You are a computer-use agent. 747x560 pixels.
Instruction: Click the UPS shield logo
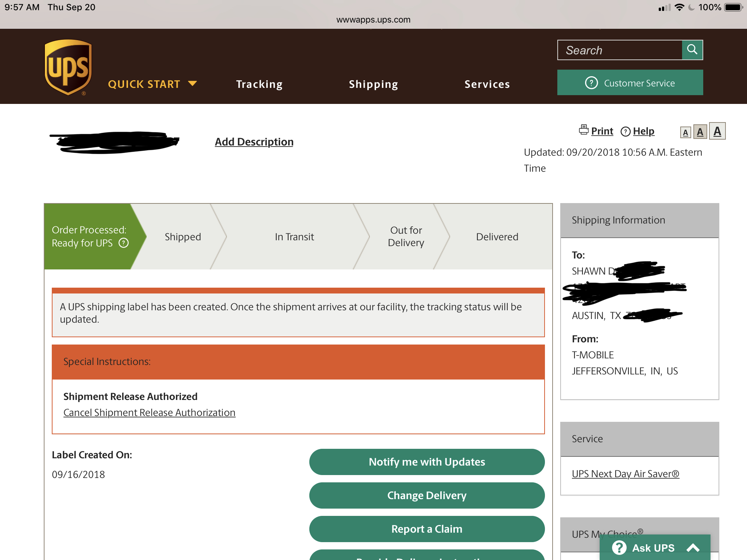68,67
